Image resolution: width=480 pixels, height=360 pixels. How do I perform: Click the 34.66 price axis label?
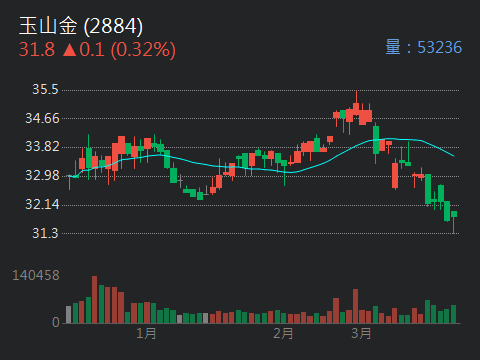click(42, 118)
